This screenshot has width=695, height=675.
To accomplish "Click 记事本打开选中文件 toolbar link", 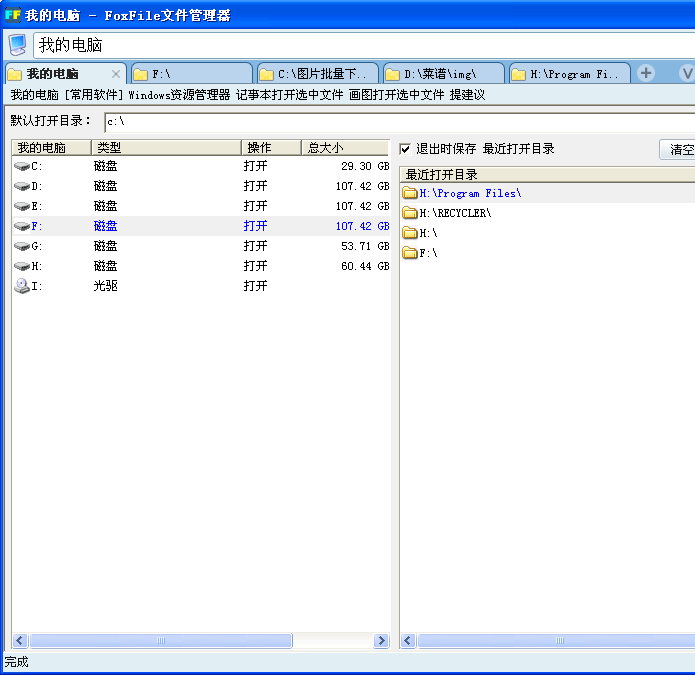I will pyautogui.click(x=289, y=95).
